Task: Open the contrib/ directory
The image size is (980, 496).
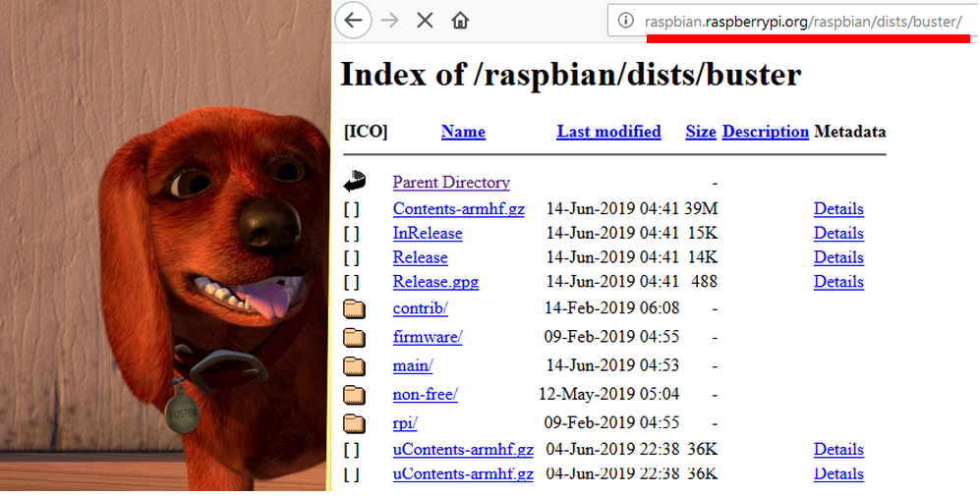Action: (x=420, y=308)
